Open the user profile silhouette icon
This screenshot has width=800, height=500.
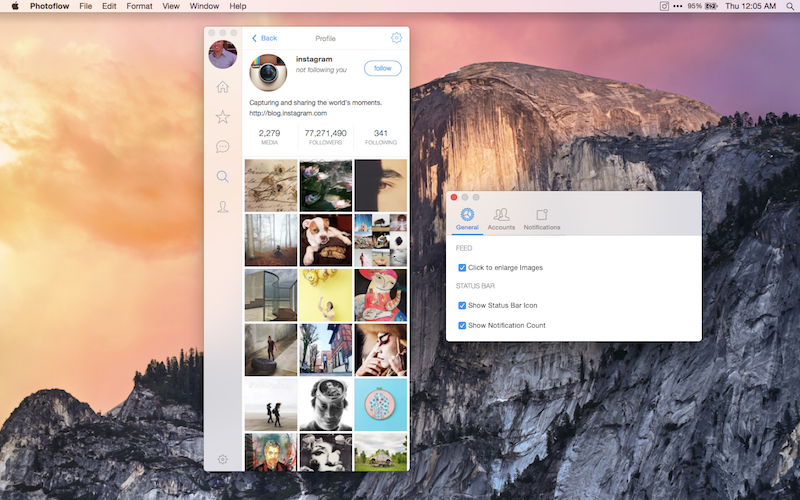click(222, 206)
